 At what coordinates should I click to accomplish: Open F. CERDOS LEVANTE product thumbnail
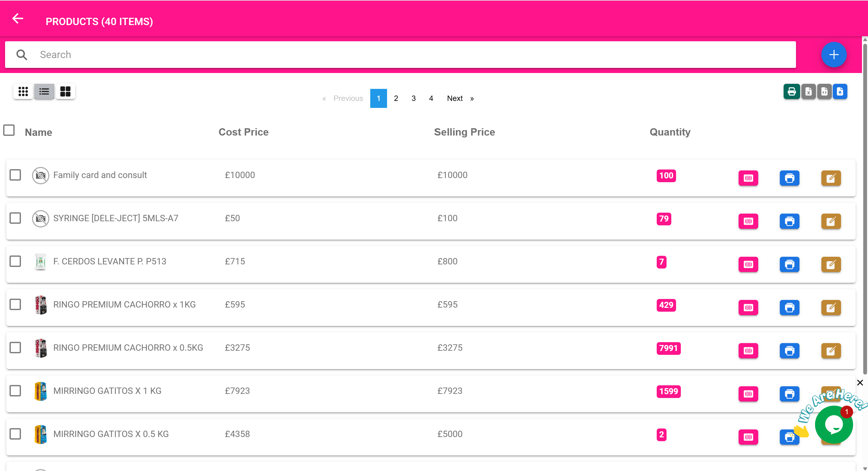tap(40, 262)
